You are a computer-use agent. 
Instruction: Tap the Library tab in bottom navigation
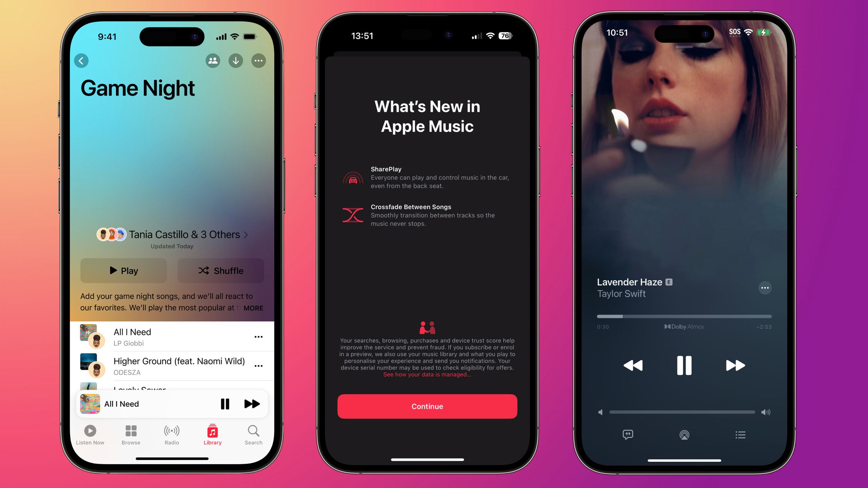tap(213, 434)
